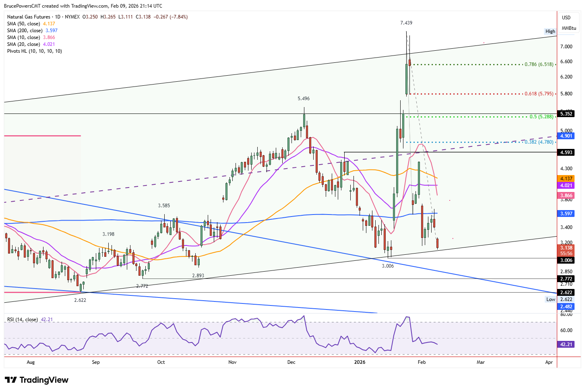Click the 0.618 (5.795) Fibonacci level label
Viewport: 585px width, 392px height.
pos(540,93)
